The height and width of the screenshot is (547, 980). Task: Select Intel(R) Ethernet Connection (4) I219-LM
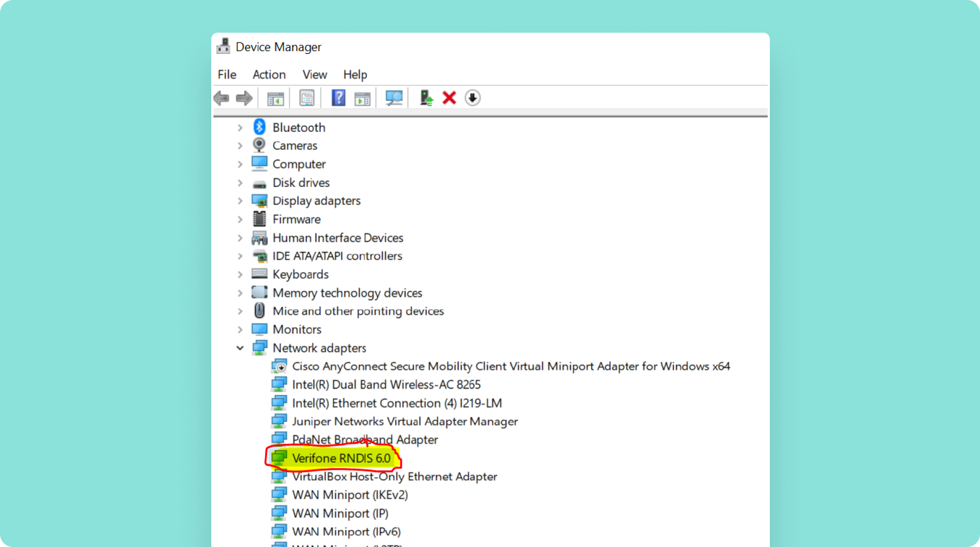click(x=397, y=403)
